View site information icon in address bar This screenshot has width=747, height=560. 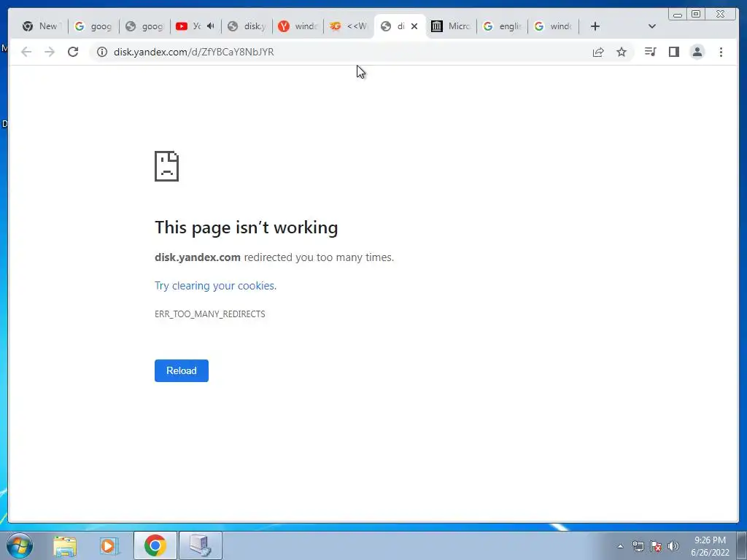tap(102, 52)
